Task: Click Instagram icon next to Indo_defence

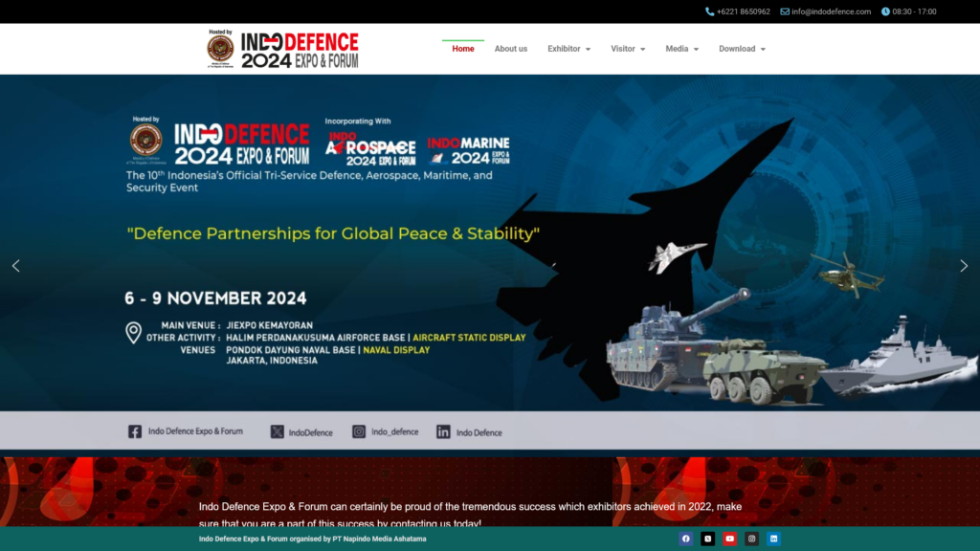Action: pyautogui.click(x=359, y=431)
